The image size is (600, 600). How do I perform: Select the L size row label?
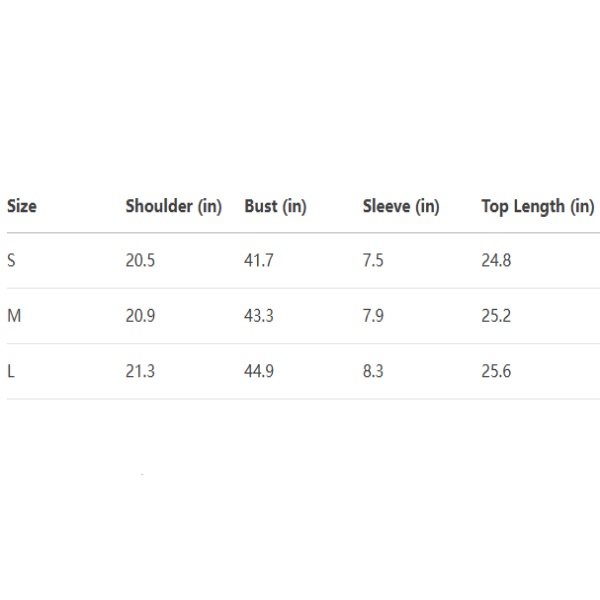(x=11, y=371)
